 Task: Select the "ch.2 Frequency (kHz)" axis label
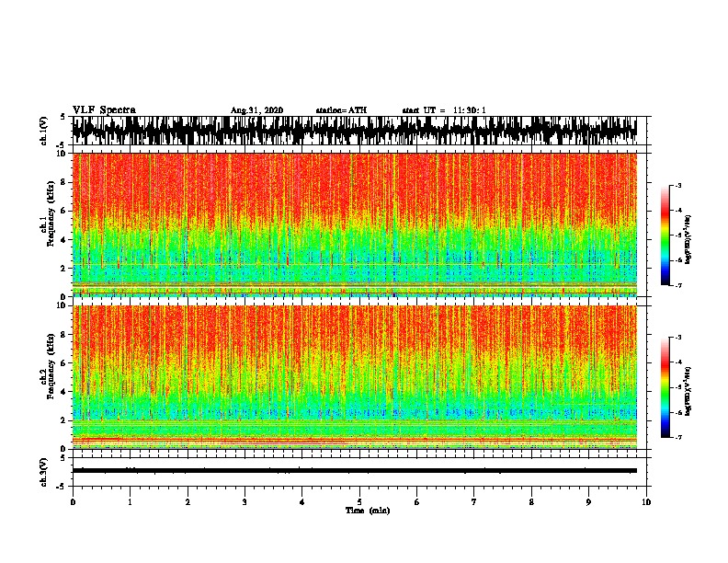[x=48, y=366]
